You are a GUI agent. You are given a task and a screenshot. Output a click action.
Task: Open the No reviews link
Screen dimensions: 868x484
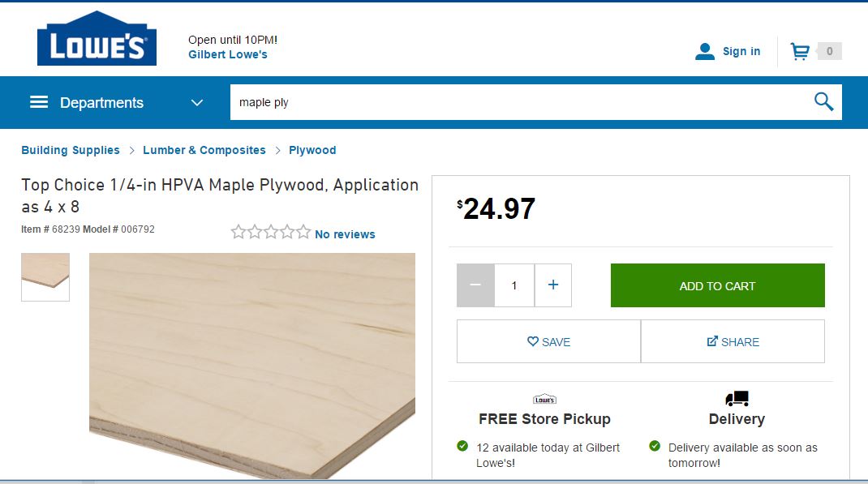(x=344, y=233)
